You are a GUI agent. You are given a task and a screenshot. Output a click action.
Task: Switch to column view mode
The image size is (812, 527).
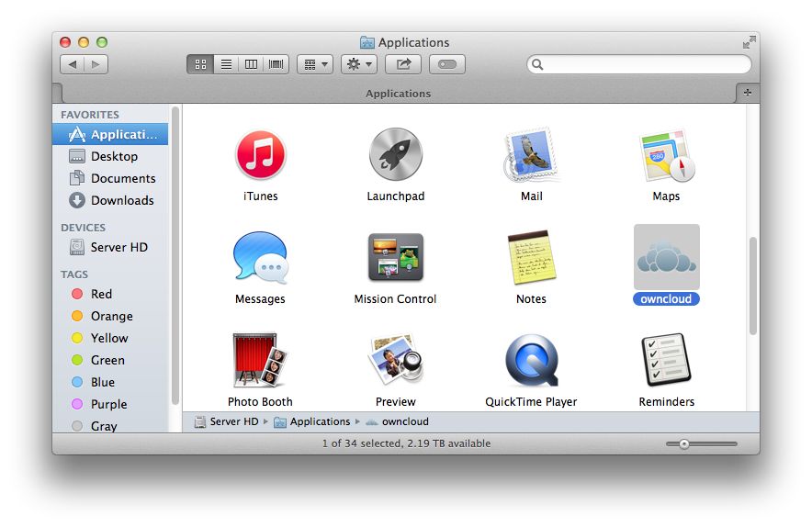click(x=250, y=64)
